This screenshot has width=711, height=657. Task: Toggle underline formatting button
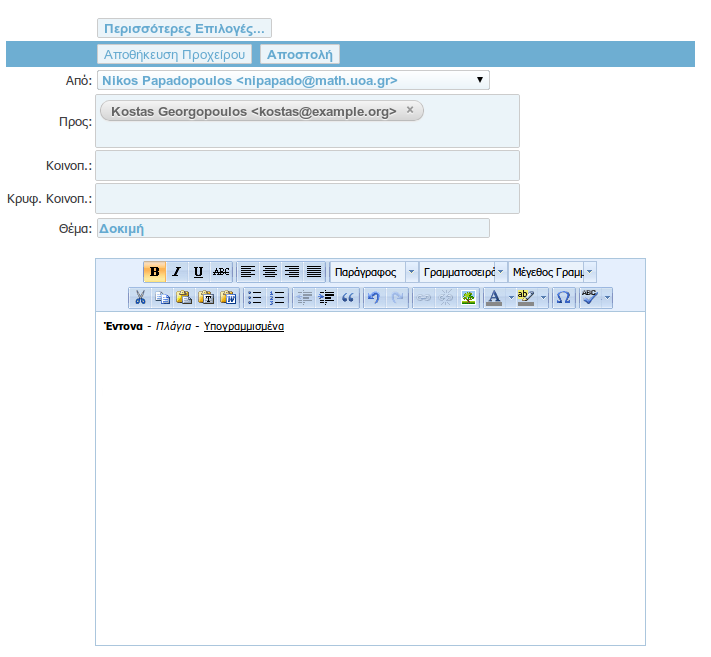(198, 272)
